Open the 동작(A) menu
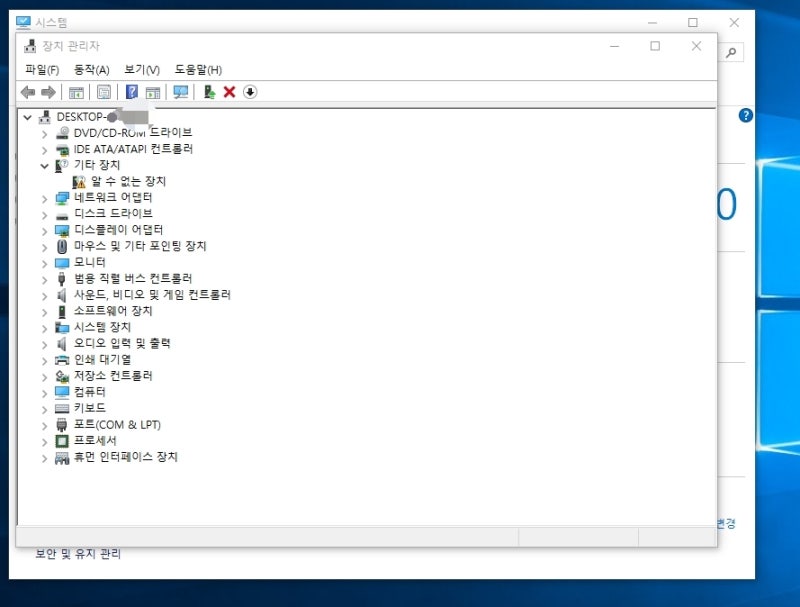 coord(92,70)
